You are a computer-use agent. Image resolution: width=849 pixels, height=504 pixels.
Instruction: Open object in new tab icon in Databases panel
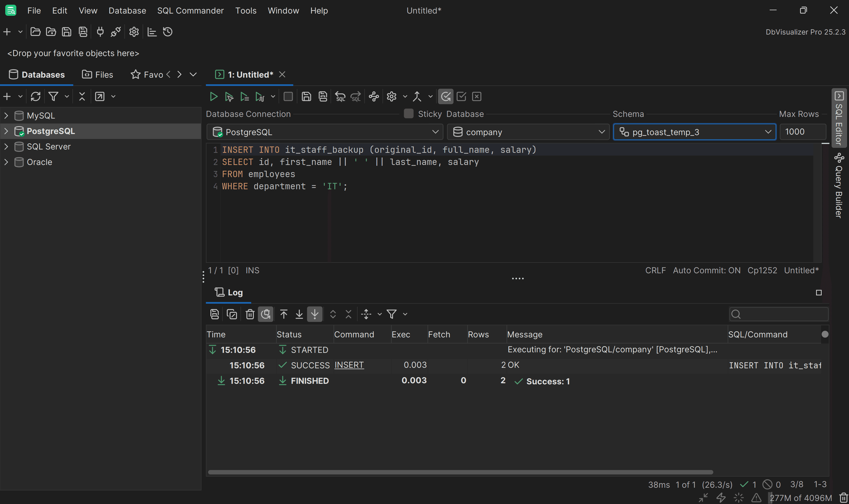99,97
